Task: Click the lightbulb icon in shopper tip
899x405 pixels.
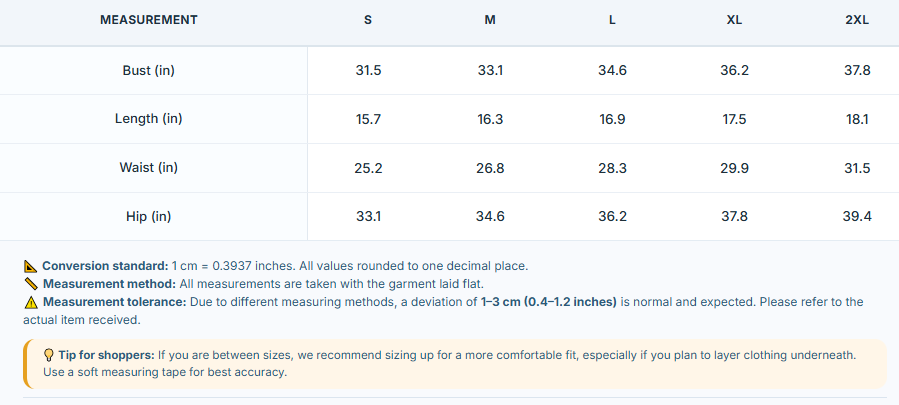Action: [49, 355]
